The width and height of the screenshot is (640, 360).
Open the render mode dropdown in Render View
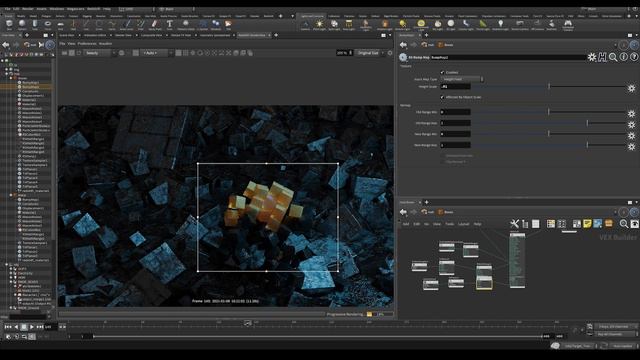(x=100, y=53)
